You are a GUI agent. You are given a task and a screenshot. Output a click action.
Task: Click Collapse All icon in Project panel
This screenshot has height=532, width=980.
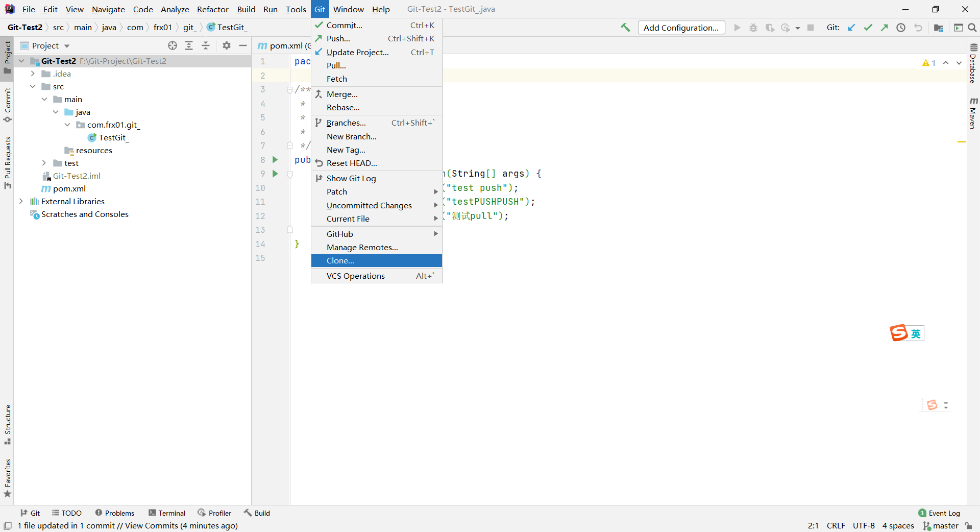click(206, 45)
